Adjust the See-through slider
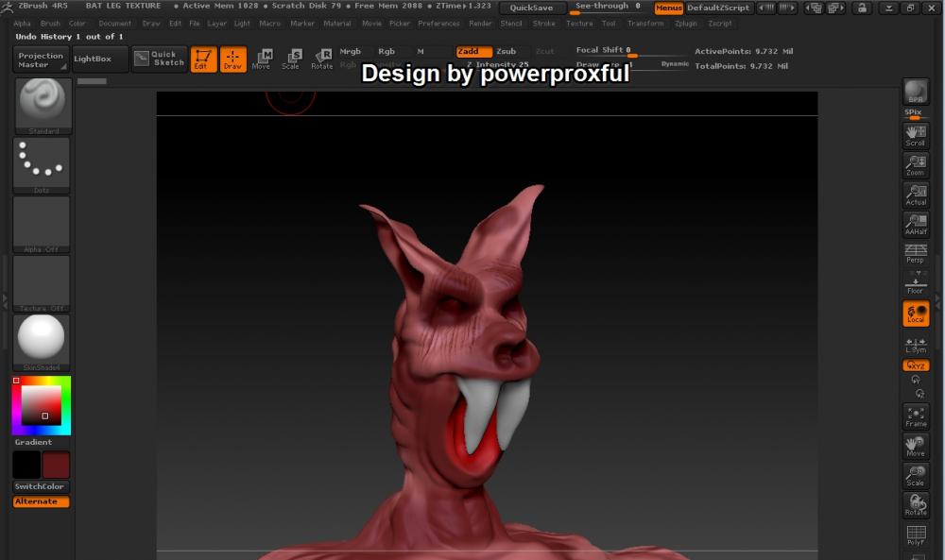Image resolution: width=945 pixels, height=560 pixels. [x=608, y=8]
